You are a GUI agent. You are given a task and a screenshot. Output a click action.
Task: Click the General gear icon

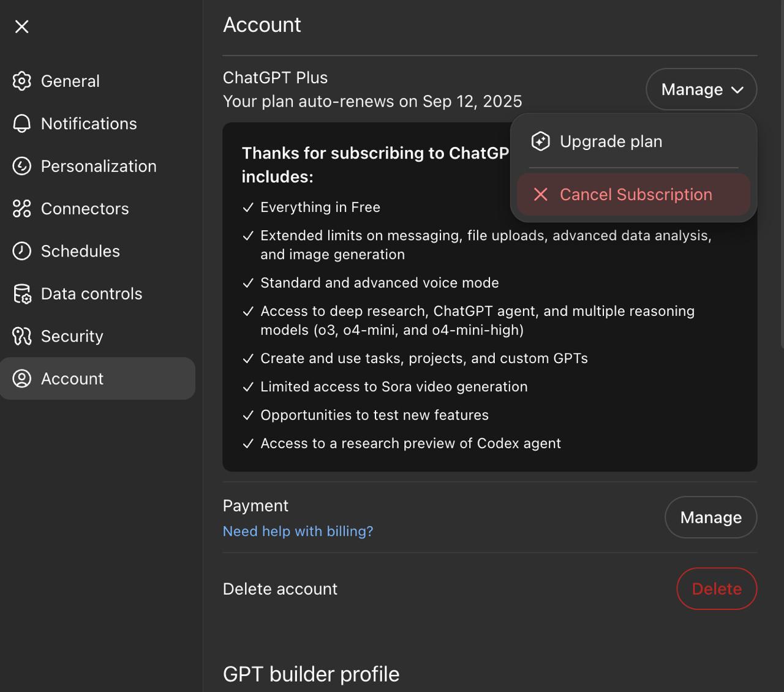[22, 81]
